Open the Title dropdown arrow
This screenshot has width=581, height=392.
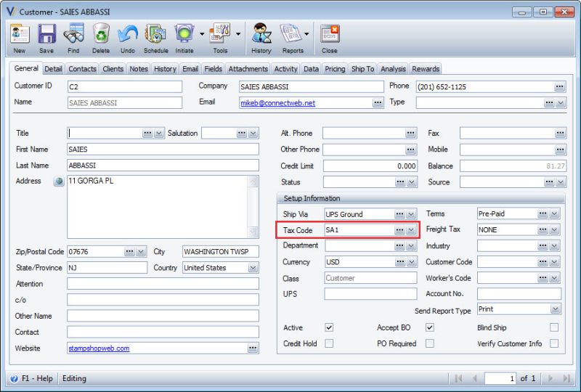click(159, 134)
